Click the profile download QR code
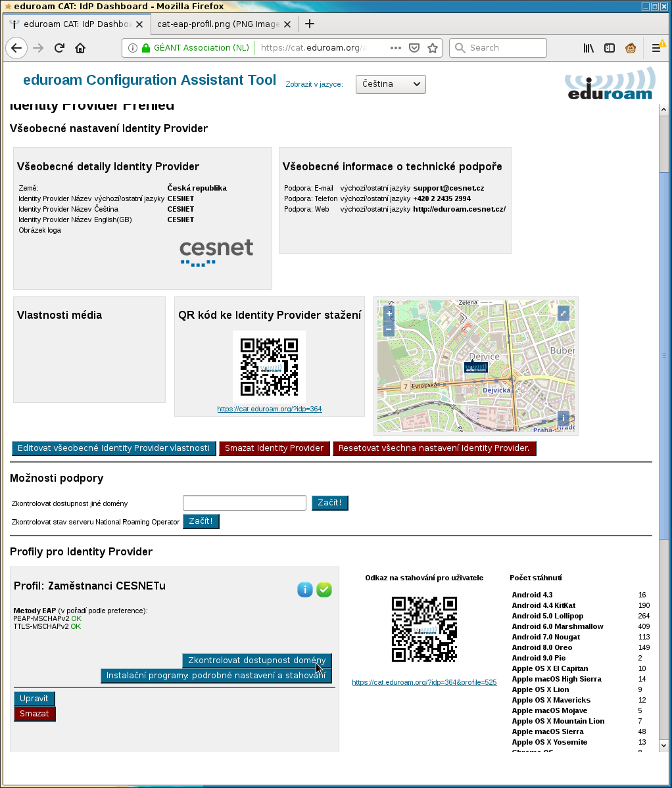This screenshot has height=788, width=672. (424, 629)
